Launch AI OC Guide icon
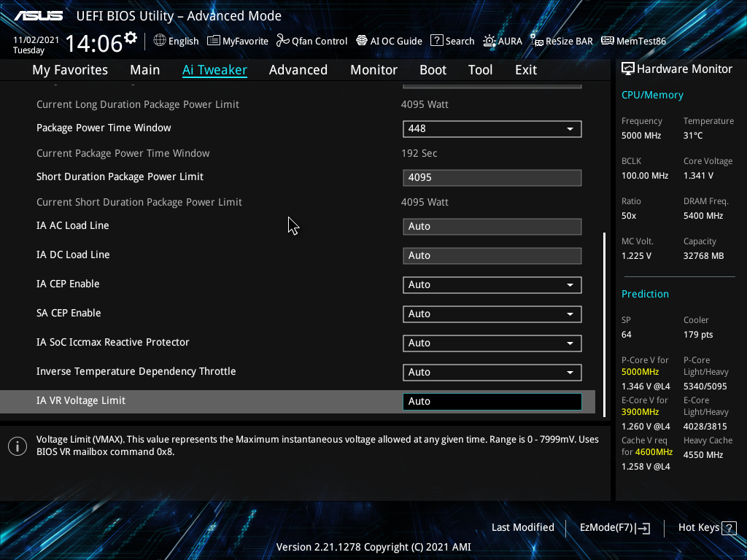The height and width of the screenshot is (560, 747). 362,41
